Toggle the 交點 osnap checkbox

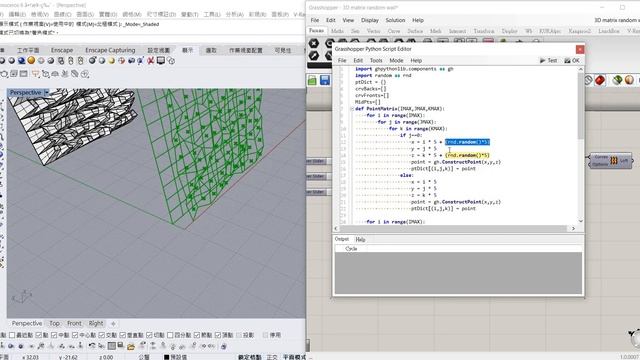[102, 335]
